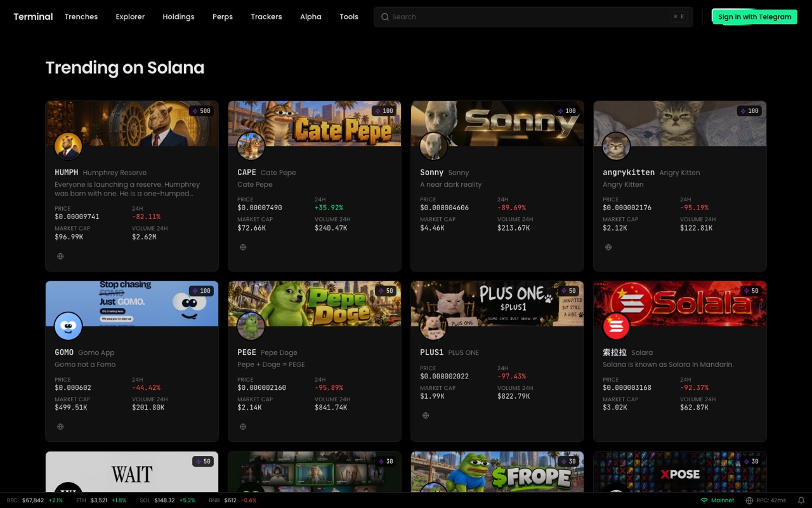Click the Gomo blue blob avatar
Viewport: 812px width, 508px height.
click(68, 326)
